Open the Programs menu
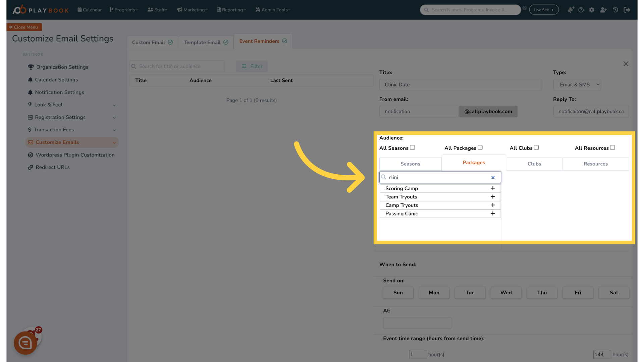Screen dimensions: 644x362 123,10
